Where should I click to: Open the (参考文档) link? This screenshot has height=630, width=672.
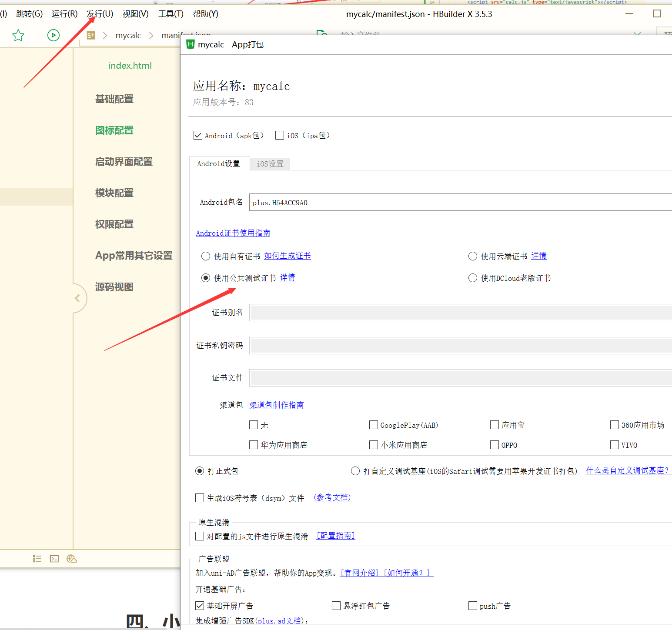tap(332, 497)
